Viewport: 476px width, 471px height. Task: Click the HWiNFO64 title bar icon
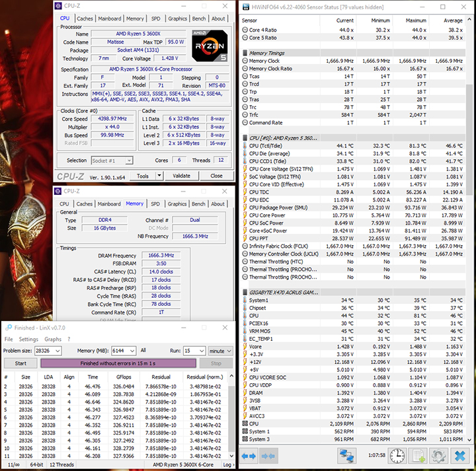[x=245, y=7]
